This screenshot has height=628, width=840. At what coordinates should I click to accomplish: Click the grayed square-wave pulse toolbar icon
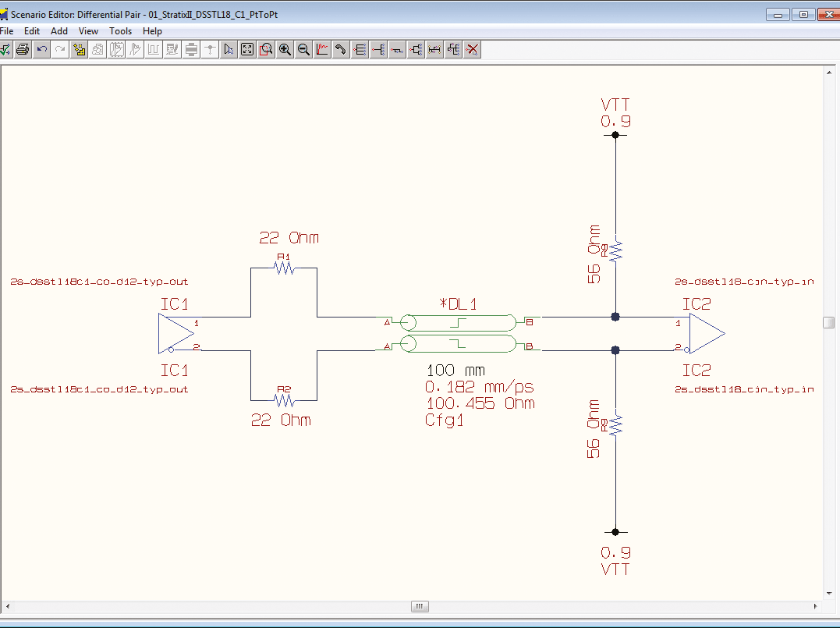(x=154, y=50)
